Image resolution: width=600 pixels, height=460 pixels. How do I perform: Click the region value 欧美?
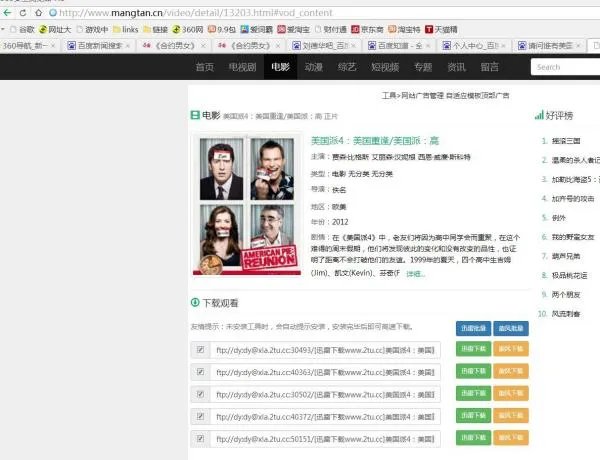click(339, 207)
